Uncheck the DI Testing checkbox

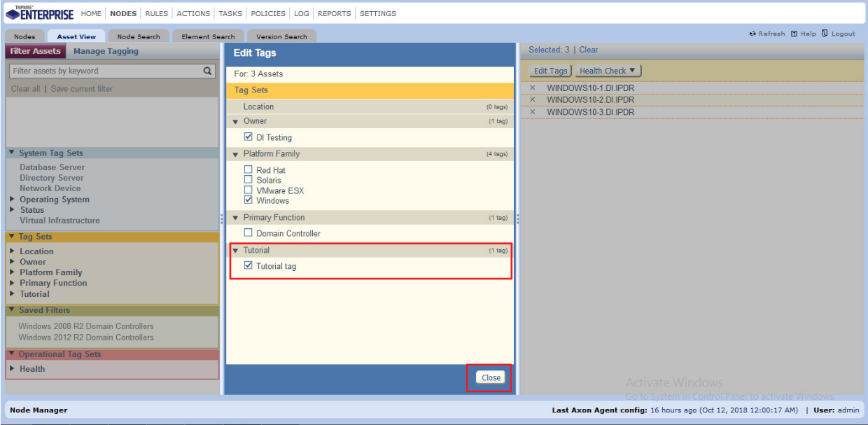pos(248,137)
